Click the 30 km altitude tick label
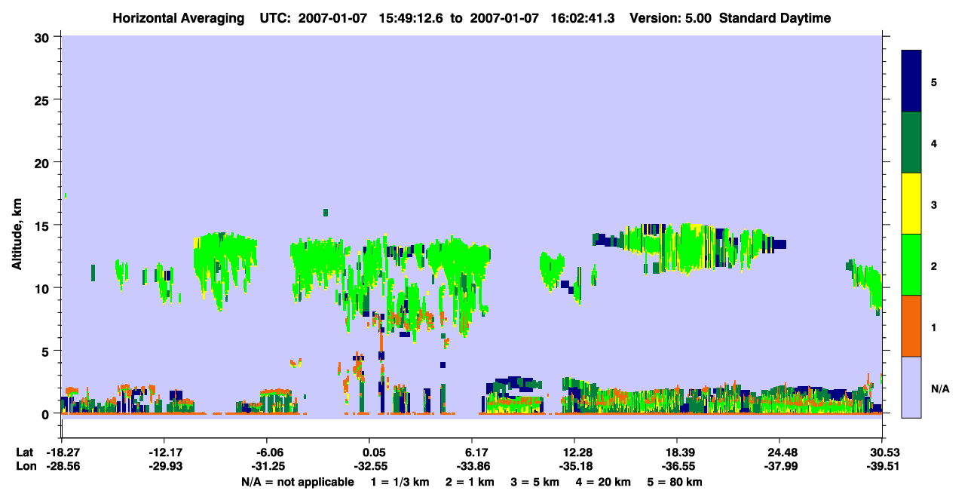Image resolution: width=980 pixels, height=503 pixels. pyautogui.click(x=44, y=37)
